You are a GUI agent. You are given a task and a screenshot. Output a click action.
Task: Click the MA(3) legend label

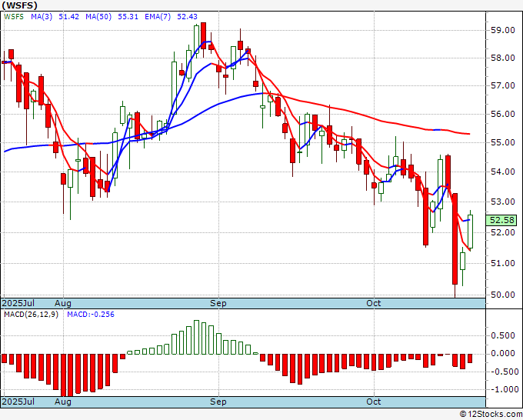(42, 17)
